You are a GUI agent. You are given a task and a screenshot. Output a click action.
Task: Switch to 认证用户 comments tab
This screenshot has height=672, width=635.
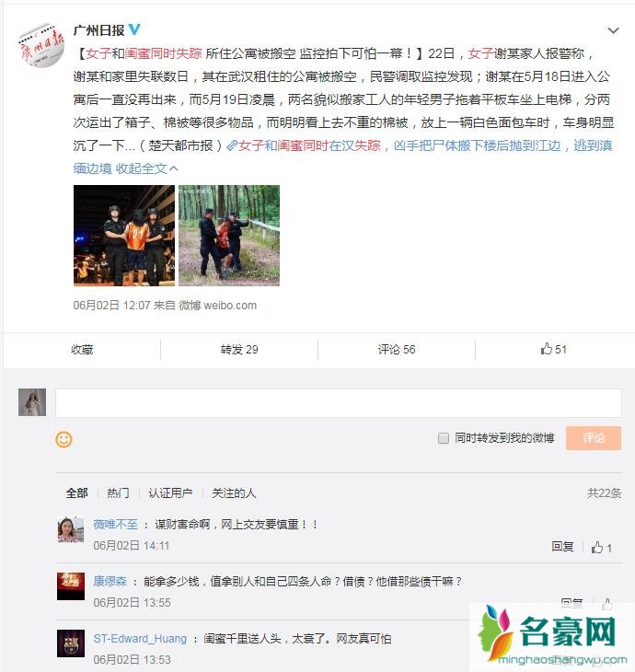(x=170, y=492)
